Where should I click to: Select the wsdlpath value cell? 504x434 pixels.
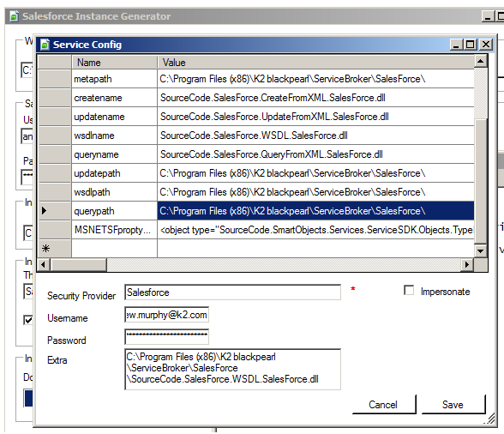[315, 192]
